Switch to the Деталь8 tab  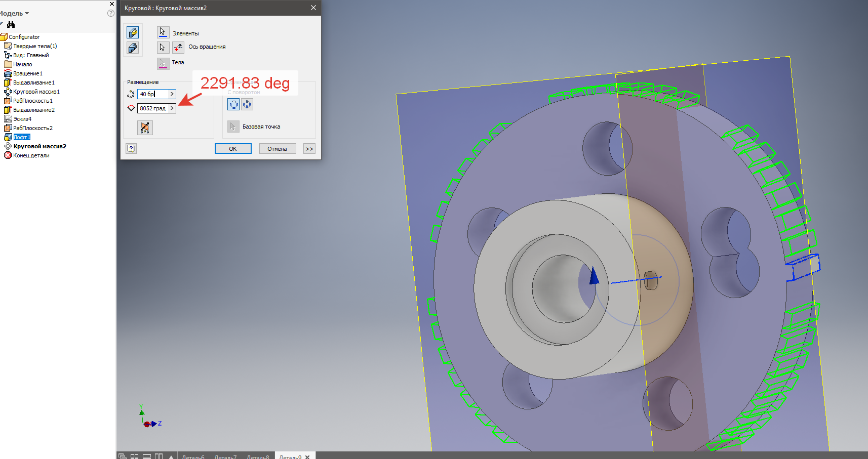[258, 456]
